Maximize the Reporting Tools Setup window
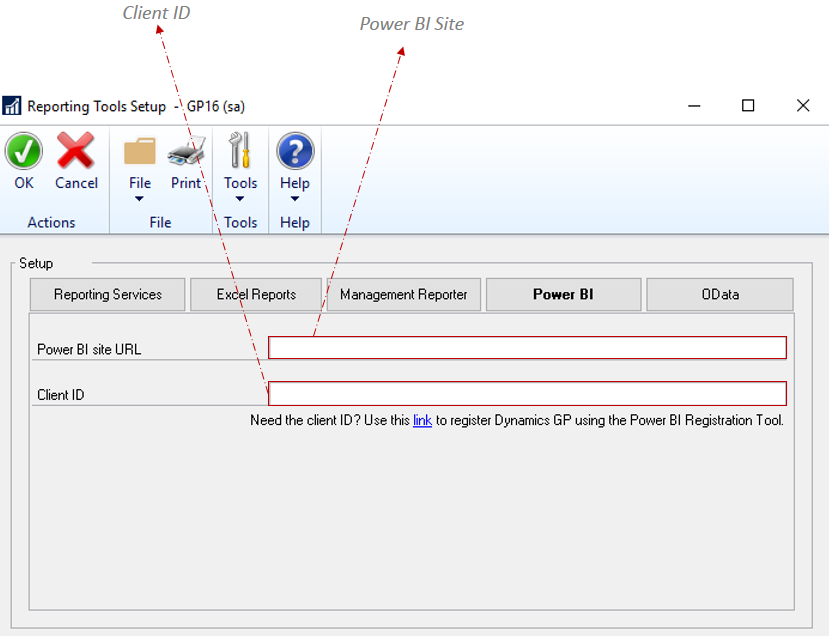Screen dimensions: 829x636 tap(748, 106)
